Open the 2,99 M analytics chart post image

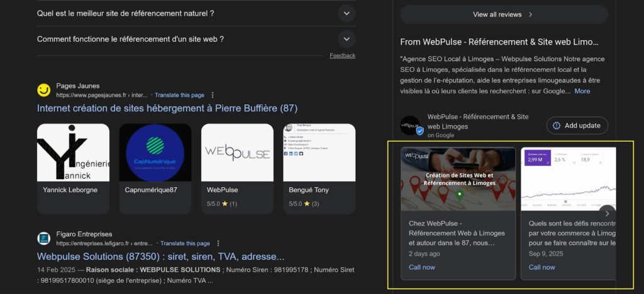tap(569, 179)
